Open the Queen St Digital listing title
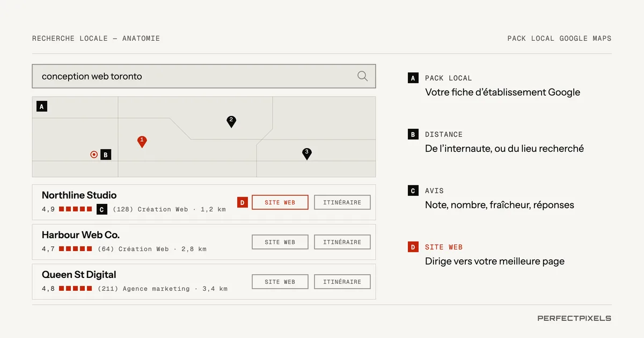Viewport: 644px width, 338px height. pyautogui.click(x=79, y=275)
